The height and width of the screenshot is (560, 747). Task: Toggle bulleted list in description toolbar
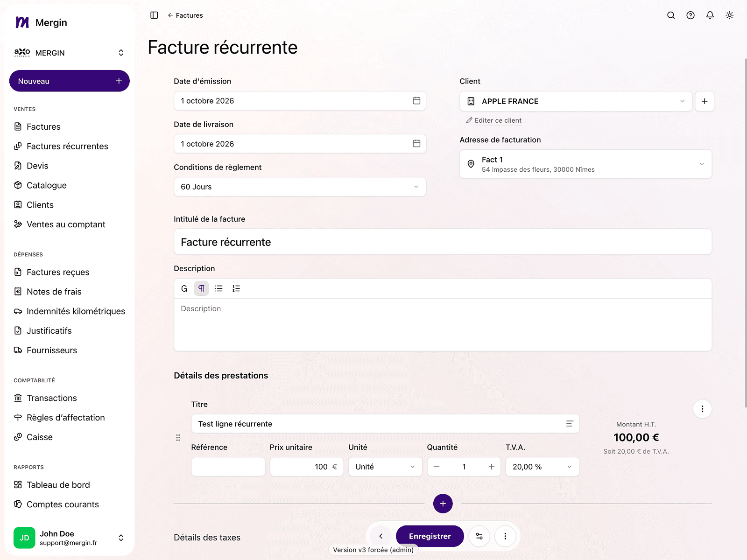click(219, 288)
